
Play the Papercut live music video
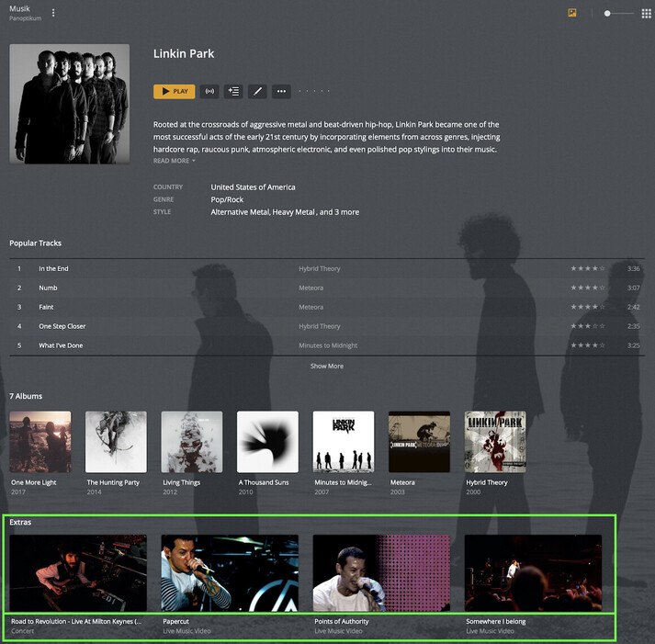point(230,573)
